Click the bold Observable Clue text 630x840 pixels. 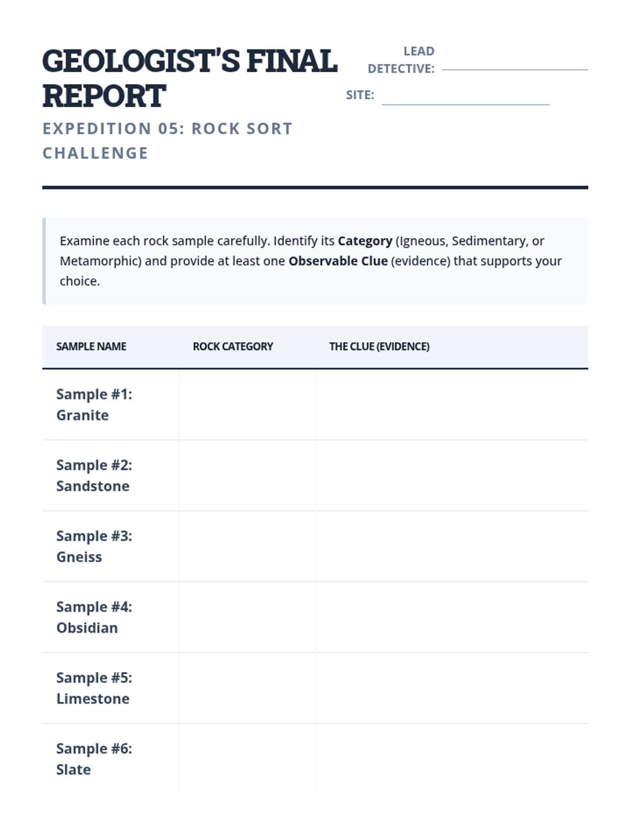(338, 261)
